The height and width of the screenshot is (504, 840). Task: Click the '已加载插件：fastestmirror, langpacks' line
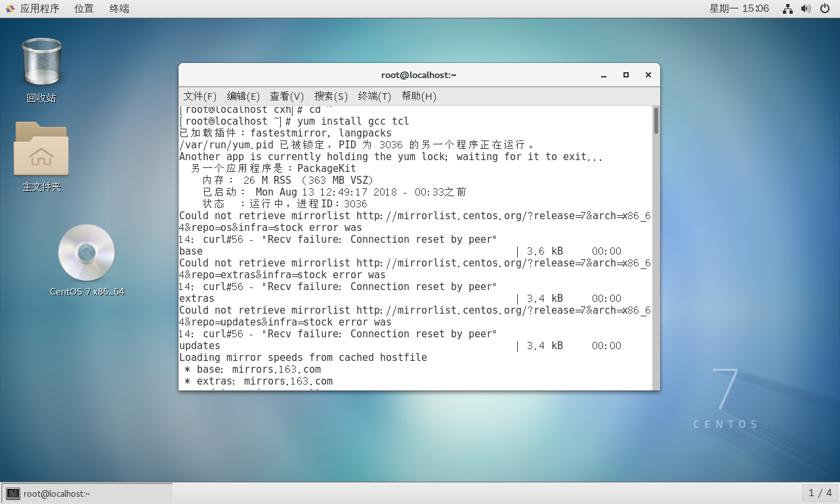point(285,133)
